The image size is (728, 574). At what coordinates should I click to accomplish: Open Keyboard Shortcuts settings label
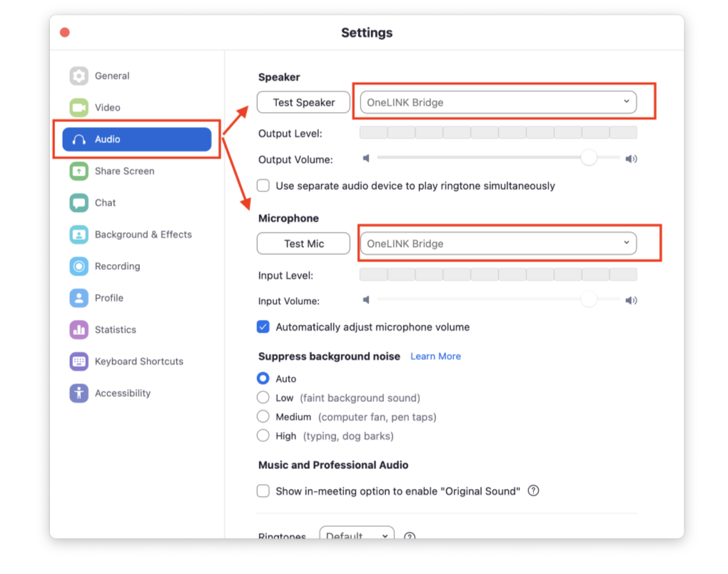click(x=139, y=361)
